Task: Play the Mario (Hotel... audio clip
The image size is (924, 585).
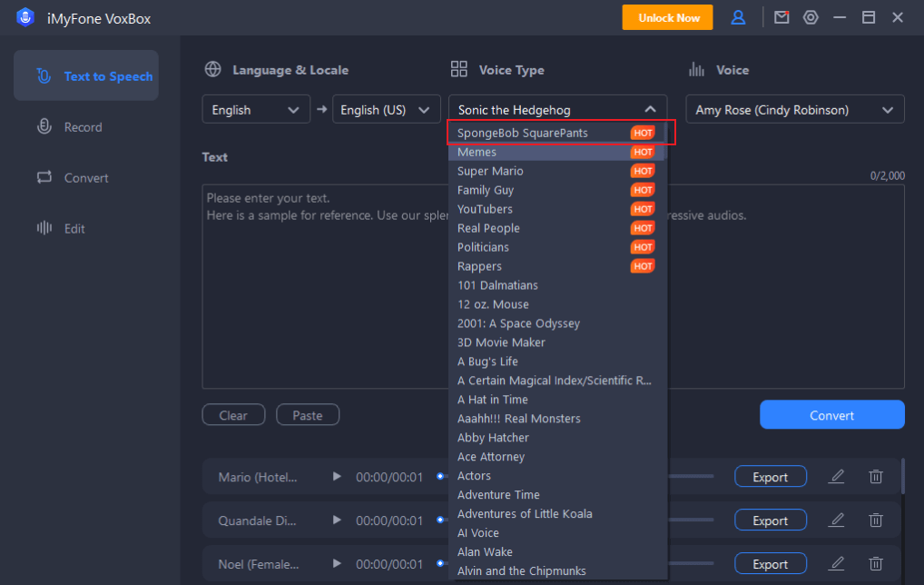Action: click(337, 477)
